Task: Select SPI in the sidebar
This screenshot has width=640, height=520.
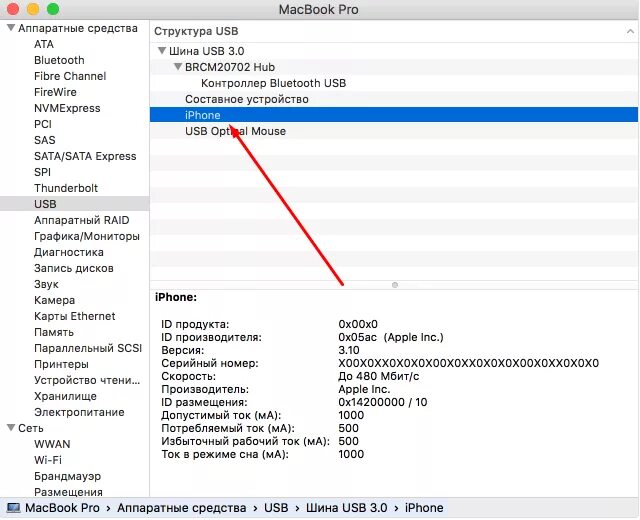Action: pos(42,172)
